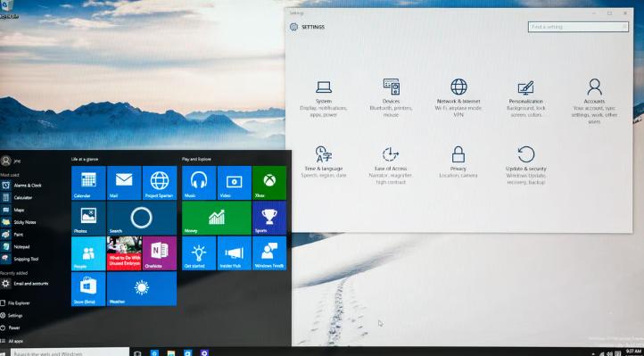Open the red news story tile
The width and height of the screenshot is (644, 356).
(124, 253)
